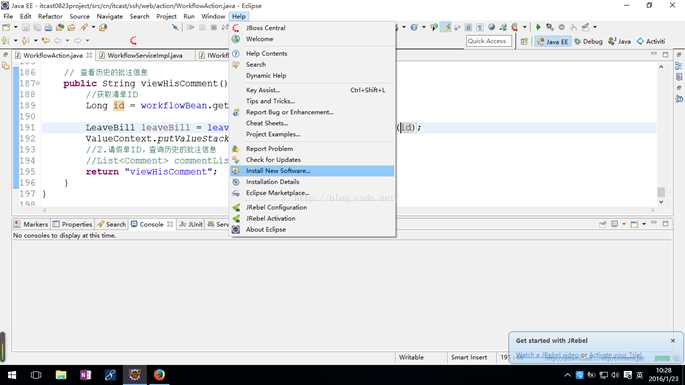Minimize the editor area

654,54
